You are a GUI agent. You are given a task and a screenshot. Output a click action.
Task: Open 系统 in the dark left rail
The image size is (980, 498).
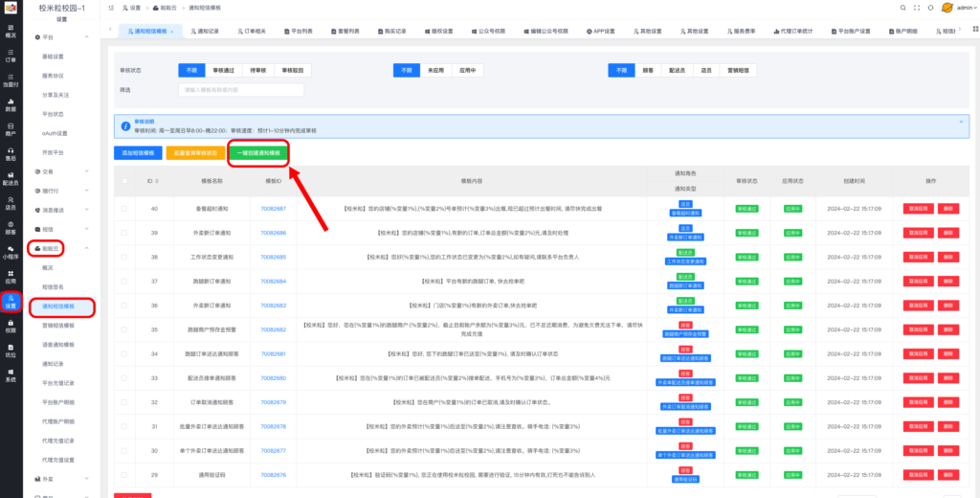(x=11, y=374)
